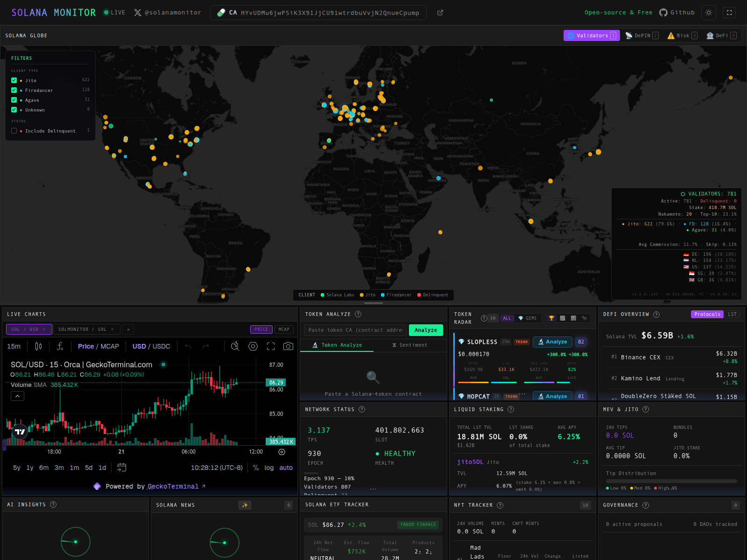Uncheck the Jito client filter
Viewport: 747px width, 560px height.
(x=14, y=80)
